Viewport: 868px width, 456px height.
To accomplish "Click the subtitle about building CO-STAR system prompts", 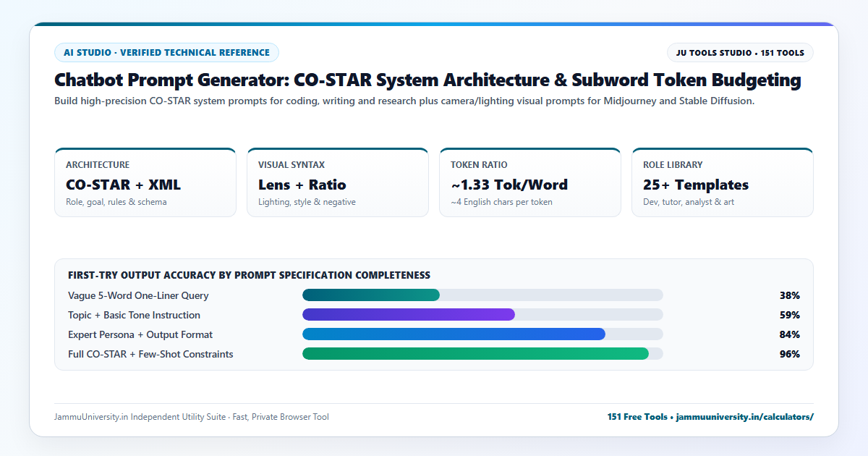I will coord(404,101).
